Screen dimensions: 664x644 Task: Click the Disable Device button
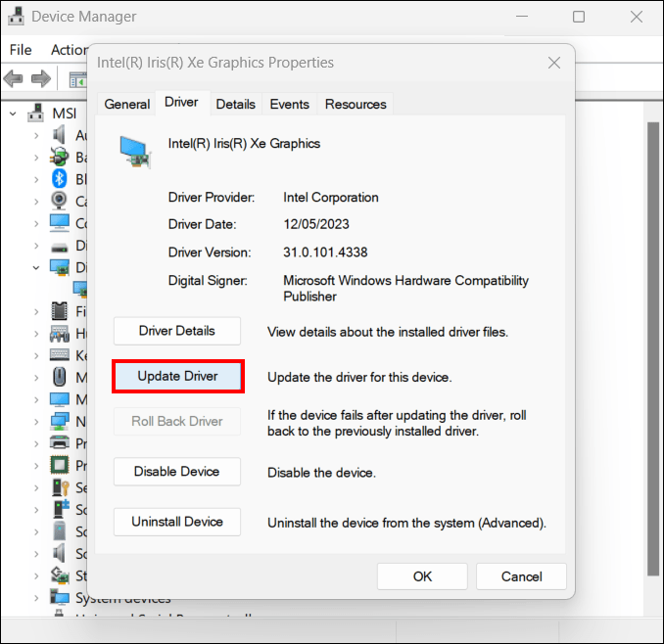pyautogui.click(x=177, y=472)
